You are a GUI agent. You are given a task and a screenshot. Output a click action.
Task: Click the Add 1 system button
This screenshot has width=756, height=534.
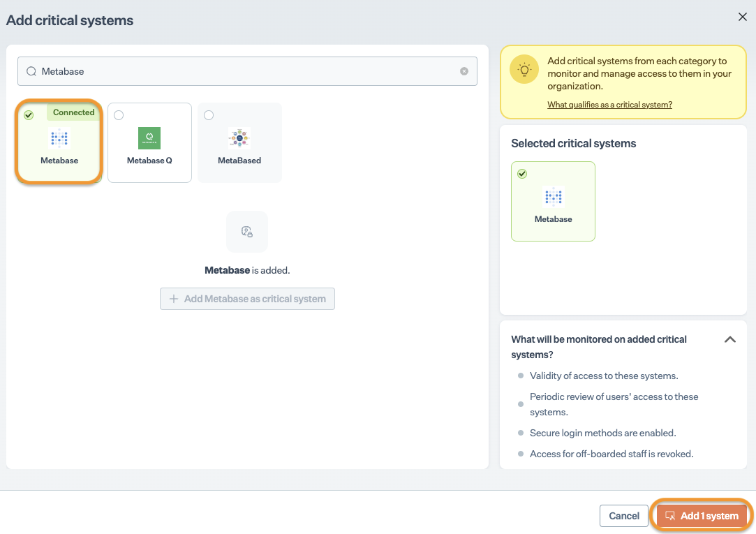coord(702,516)
